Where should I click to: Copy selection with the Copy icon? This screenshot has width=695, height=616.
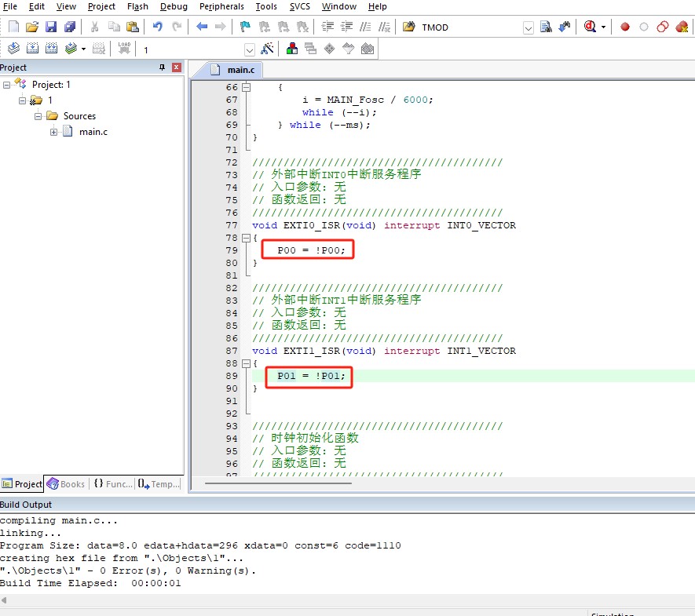[114, 27]
